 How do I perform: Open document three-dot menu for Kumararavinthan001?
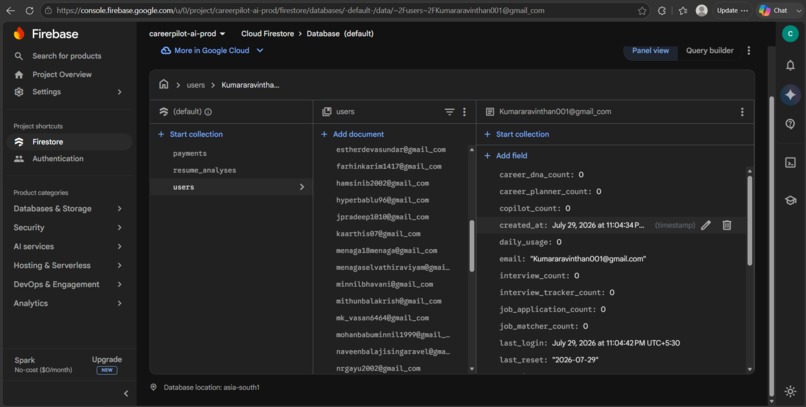coord(742,112)
